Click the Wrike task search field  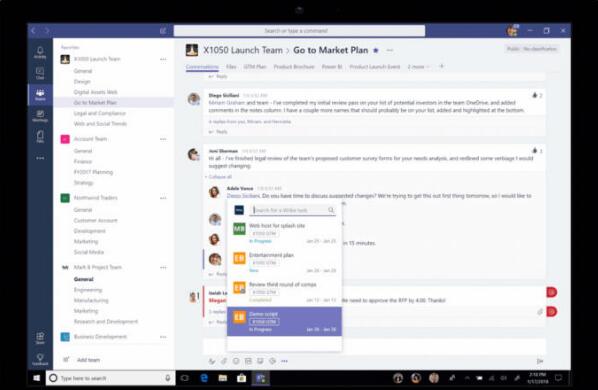(293, 210)
